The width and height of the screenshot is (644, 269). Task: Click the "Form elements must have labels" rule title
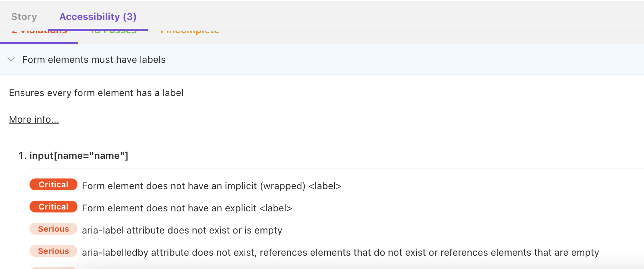pyautogui.click(x=94, y=59)
